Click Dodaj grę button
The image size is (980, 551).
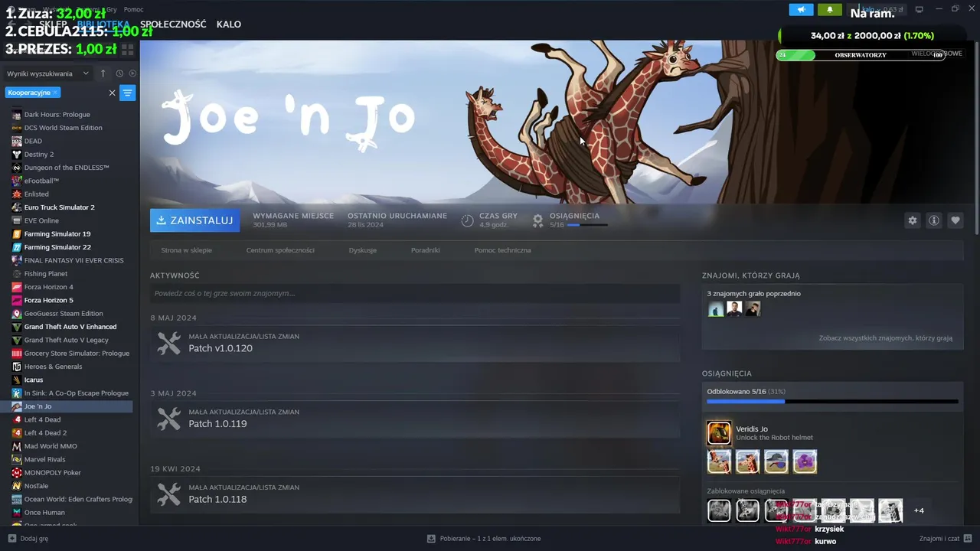point(28,539)
